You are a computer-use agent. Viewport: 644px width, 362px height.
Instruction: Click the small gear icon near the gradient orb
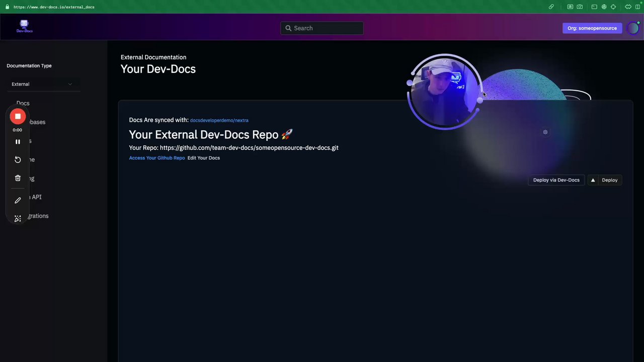[x=545, y=132]
